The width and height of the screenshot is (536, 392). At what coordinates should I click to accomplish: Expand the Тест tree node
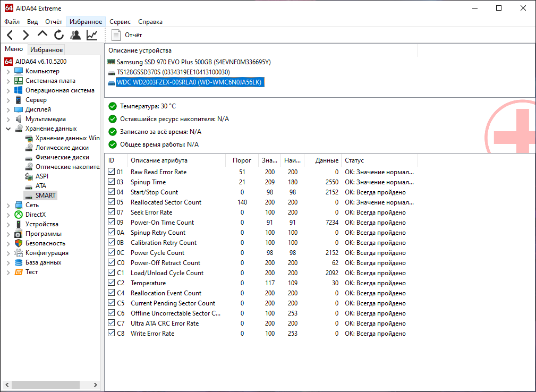(x=8, y=272)
